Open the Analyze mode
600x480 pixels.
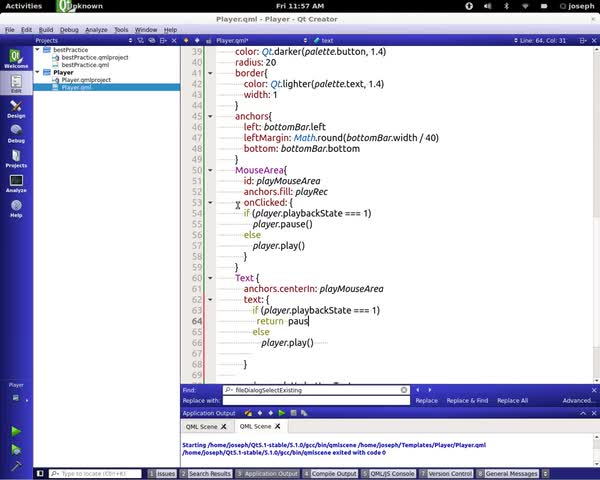pos(16,183)
